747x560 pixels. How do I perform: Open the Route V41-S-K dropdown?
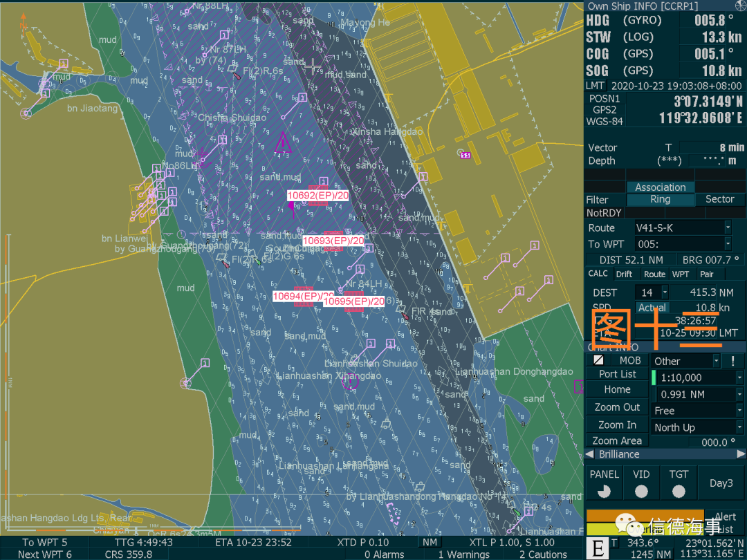(x=728, y=227)
